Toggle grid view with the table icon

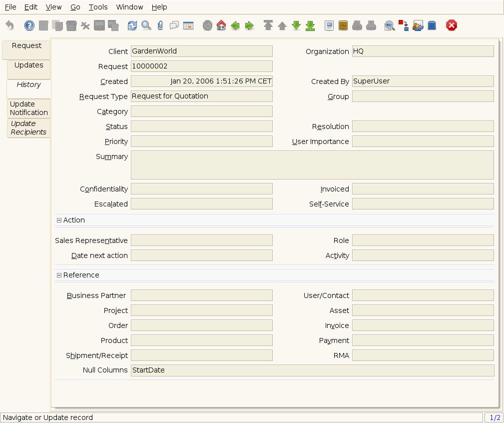(x=188, y=25)
